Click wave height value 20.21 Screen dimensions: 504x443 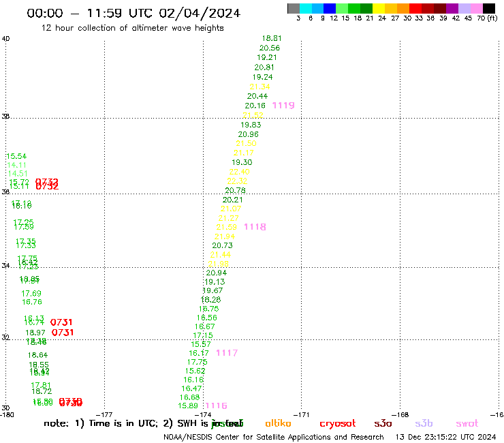pos(233,200)
